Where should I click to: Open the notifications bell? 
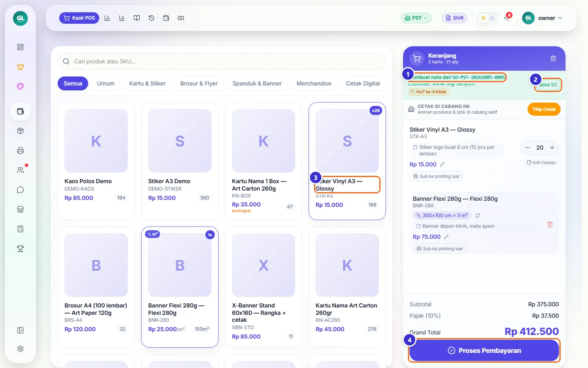[x=507, y=18]
